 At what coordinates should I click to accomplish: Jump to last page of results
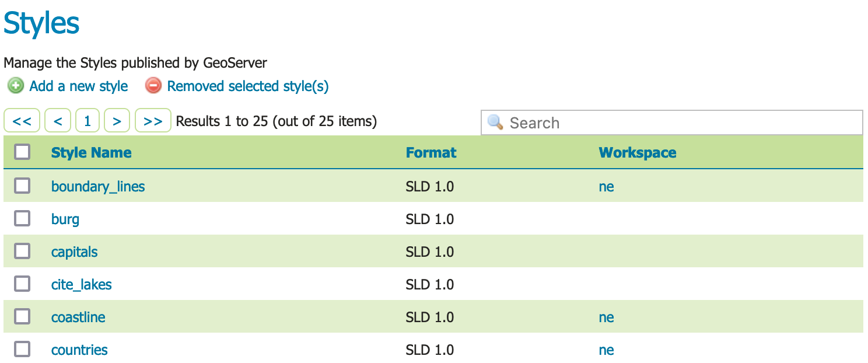click(153, 121)
